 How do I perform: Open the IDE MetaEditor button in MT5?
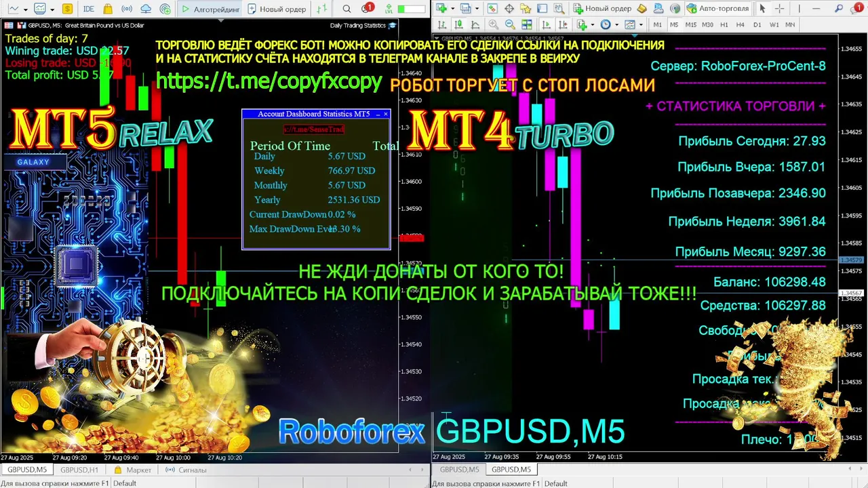(89, 9)
